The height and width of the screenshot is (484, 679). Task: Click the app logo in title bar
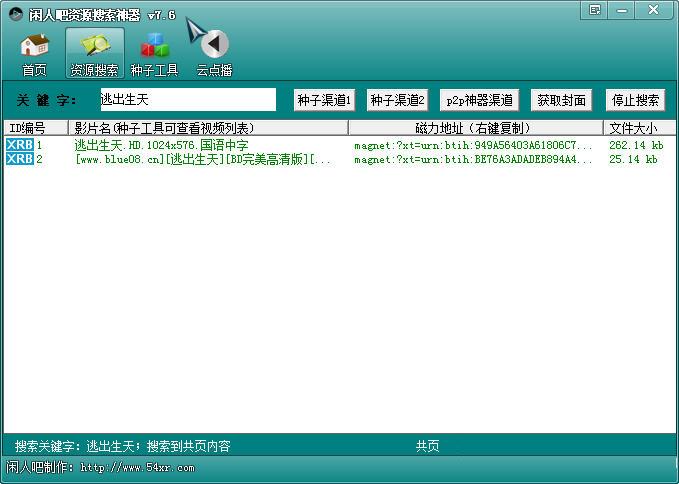pyautogui.click(x=15, y=14)
